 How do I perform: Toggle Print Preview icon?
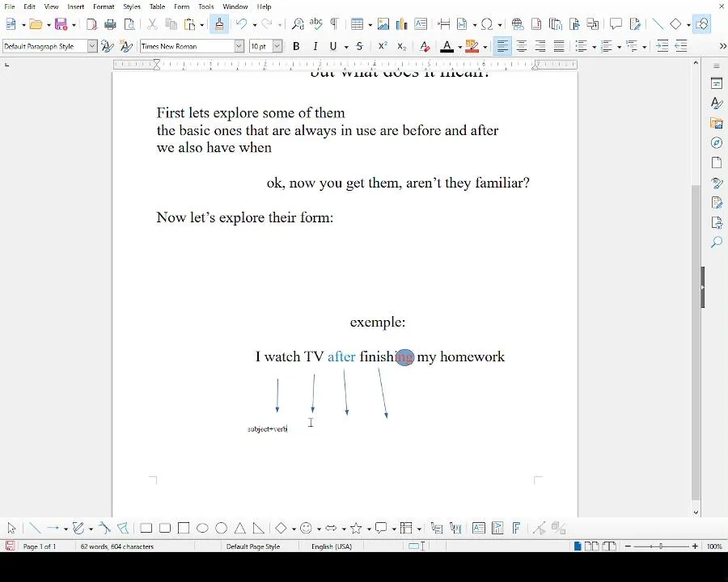click(129, 24)
